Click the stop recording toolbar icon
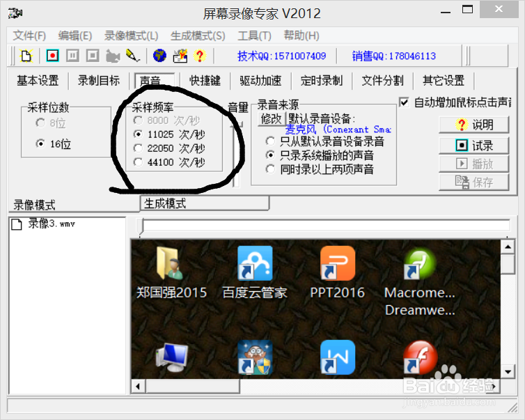The width and height of the screenshot is (525, 420). coord(93,56)
